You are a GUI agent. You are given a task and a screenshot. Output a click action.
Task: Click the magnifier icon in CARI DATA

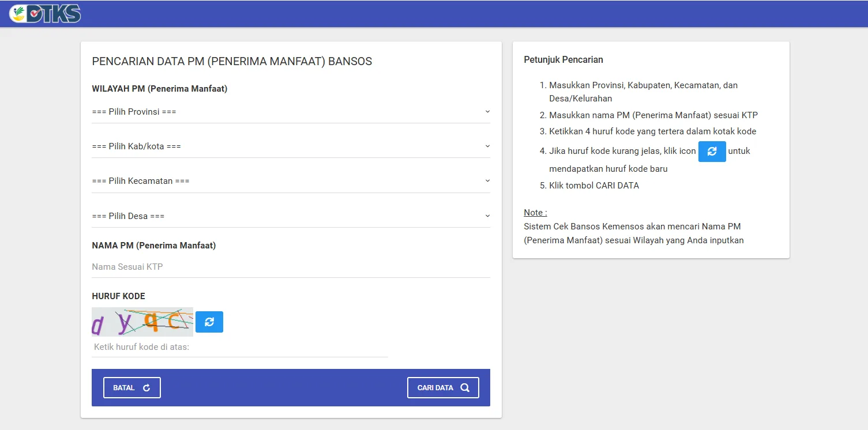tap(465, 388)
